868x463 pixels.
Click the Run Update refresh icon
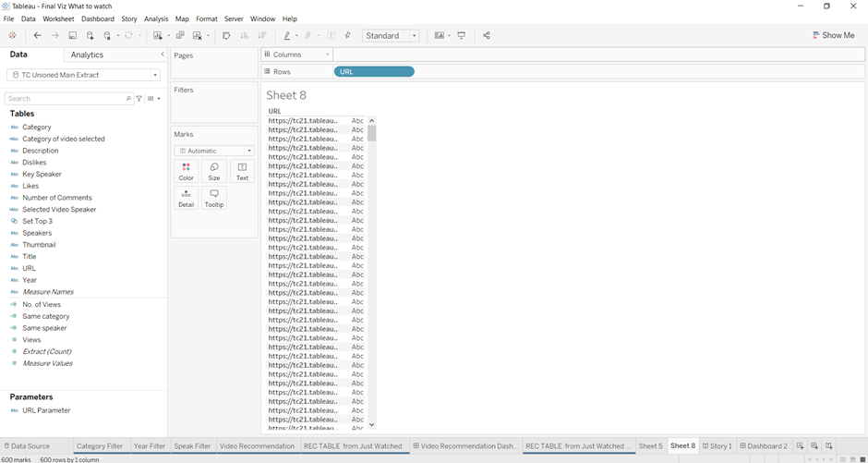(128, 35)
